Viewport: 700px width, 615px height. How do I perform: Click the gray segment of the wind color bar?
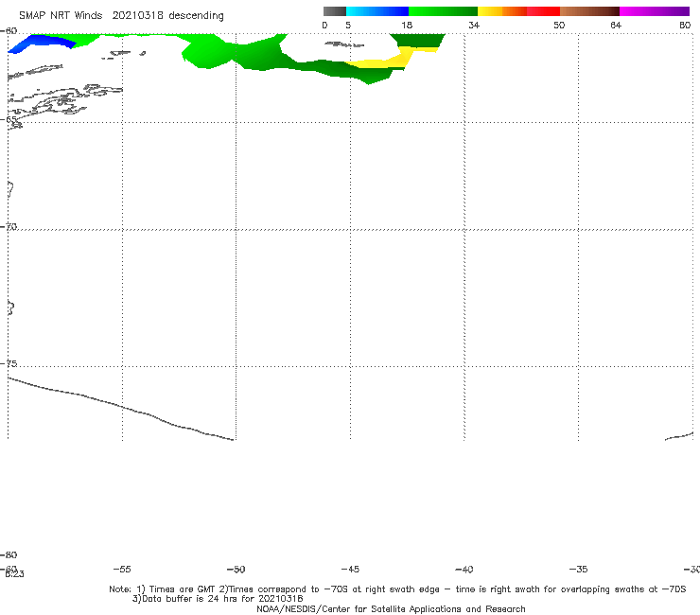click(x=334, y=11)
